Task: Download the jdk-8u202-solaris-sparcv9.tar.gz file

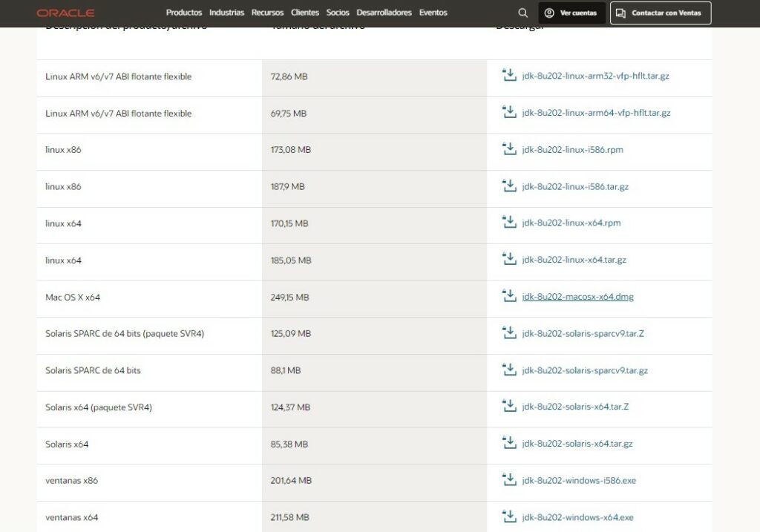Action: [x=585, y=371]
